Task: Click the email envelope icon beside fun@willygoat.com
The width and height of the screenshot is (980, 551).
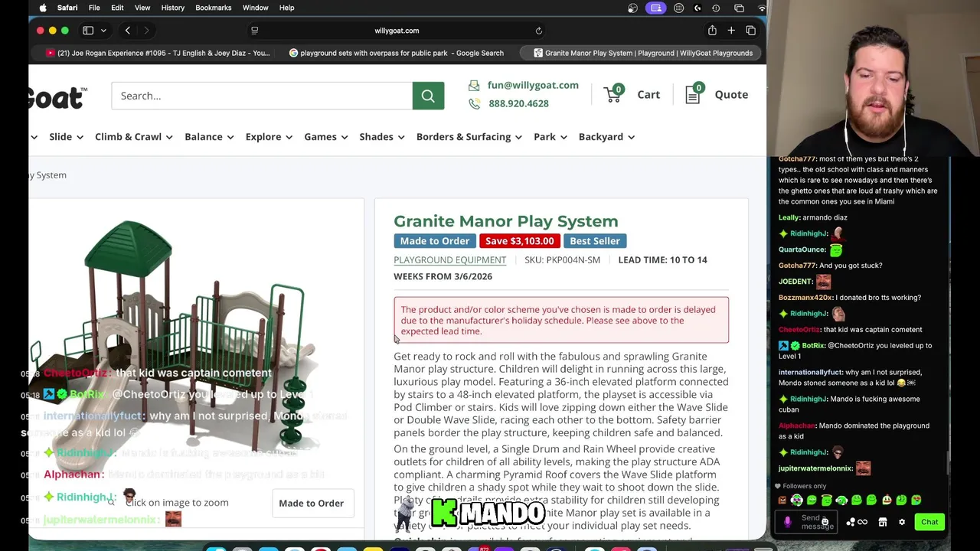Action: coord(474,85)
